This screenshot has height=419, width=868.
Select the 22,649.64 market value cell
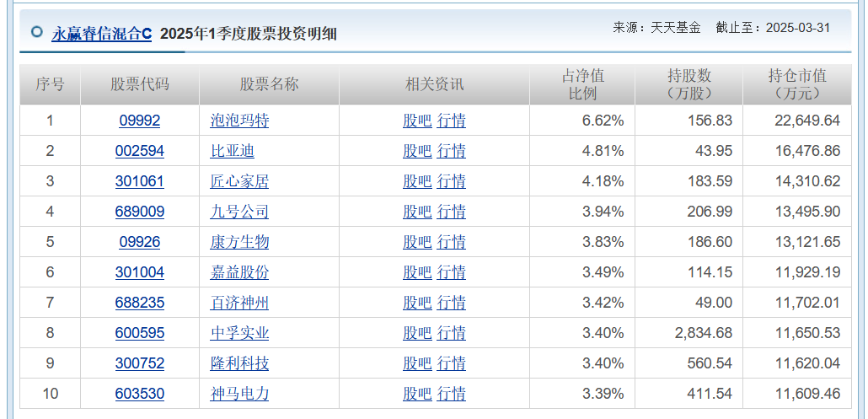(x=797, y=120)
